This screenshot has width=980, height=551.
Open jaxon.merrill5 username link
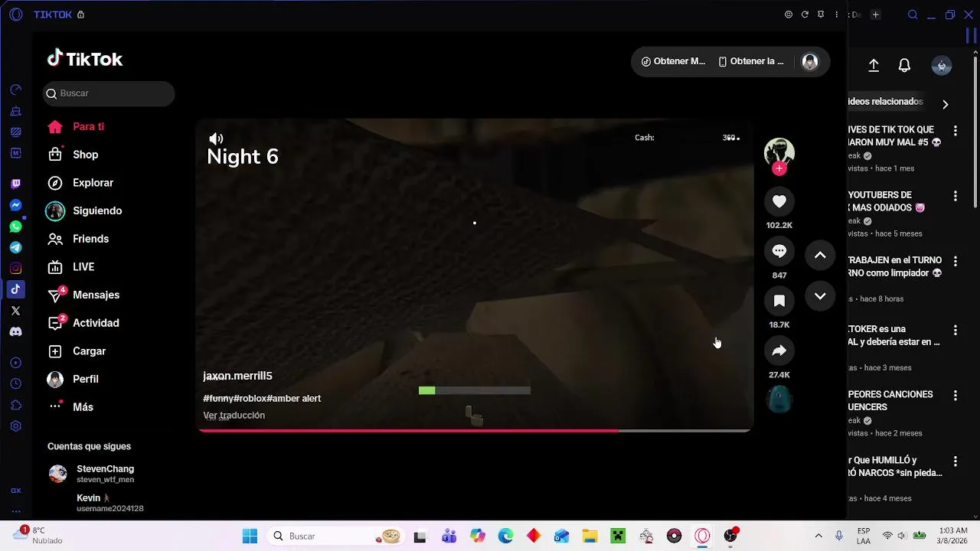[x=237, y=376]
